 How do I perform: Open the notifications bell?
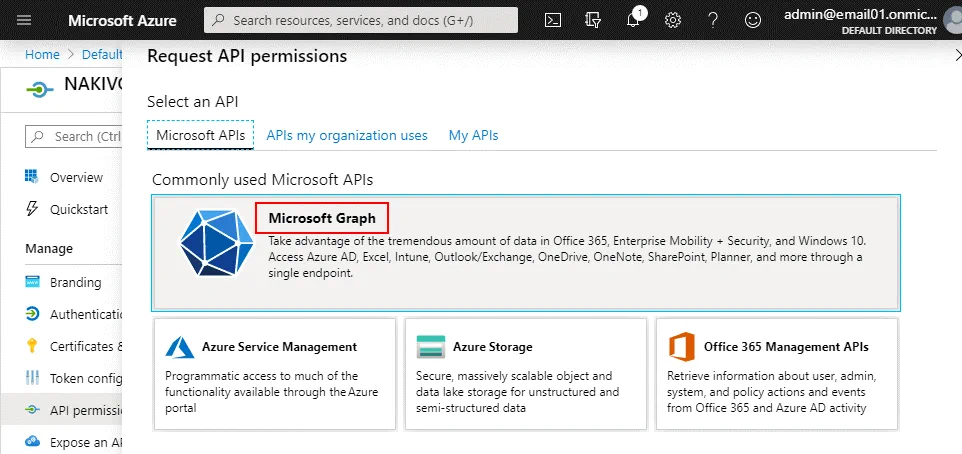pyautogui.click(x=634, y=20)
